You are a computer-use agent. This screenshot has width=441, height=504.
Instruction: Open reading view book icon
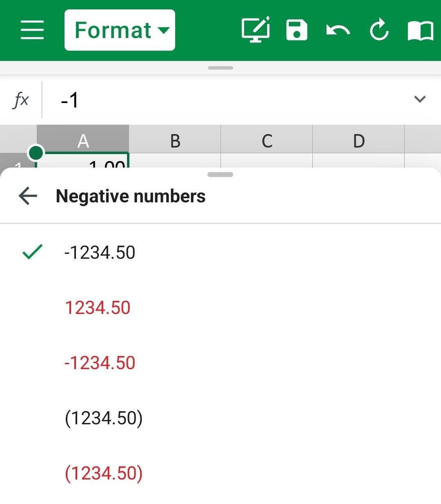click(421, 31)
